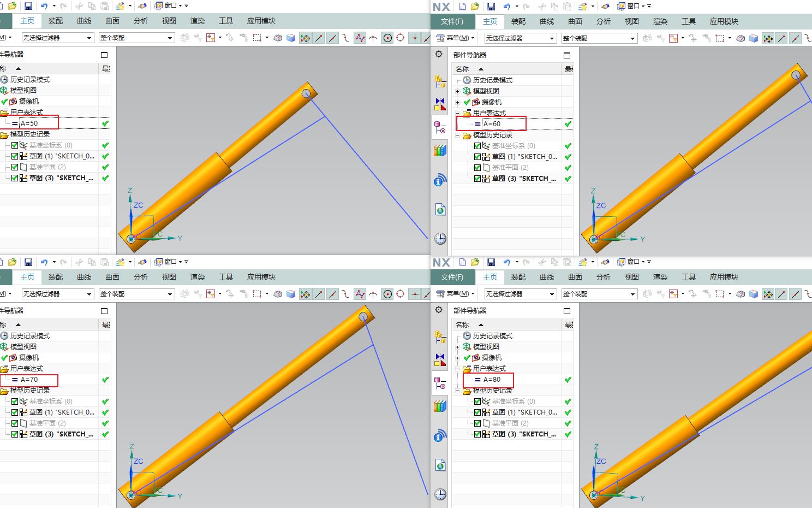Click settings gear in A=60 sidebar
The image size is (812, 508).
(x=439, y=54)
